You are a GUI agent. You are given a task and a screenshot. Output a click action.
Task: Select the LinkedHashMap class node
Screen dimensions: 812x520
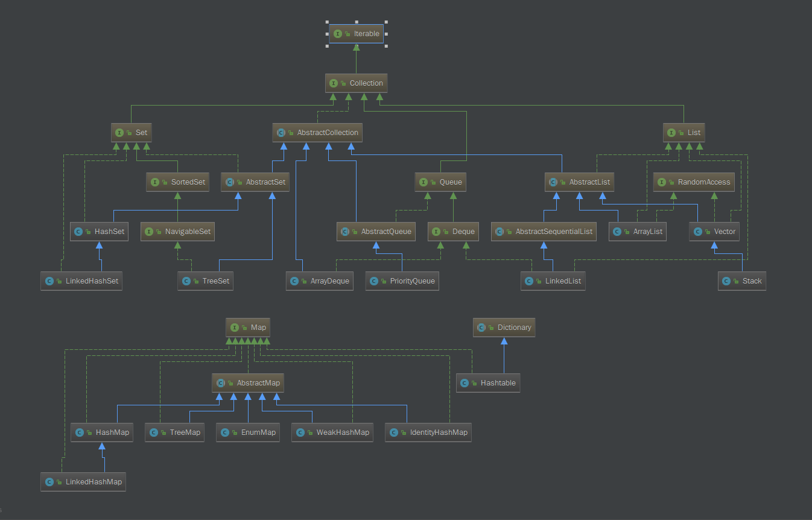coord(83,482)
